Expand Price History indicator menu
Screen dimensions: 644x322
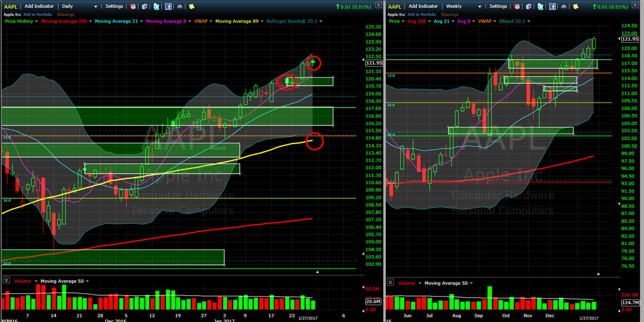[x=36, y=21]
